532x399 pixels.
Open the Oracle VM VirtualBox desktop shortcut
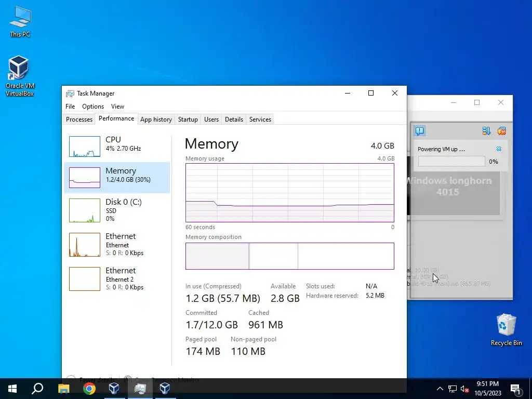pyautogui.click(x=20, y=76)
